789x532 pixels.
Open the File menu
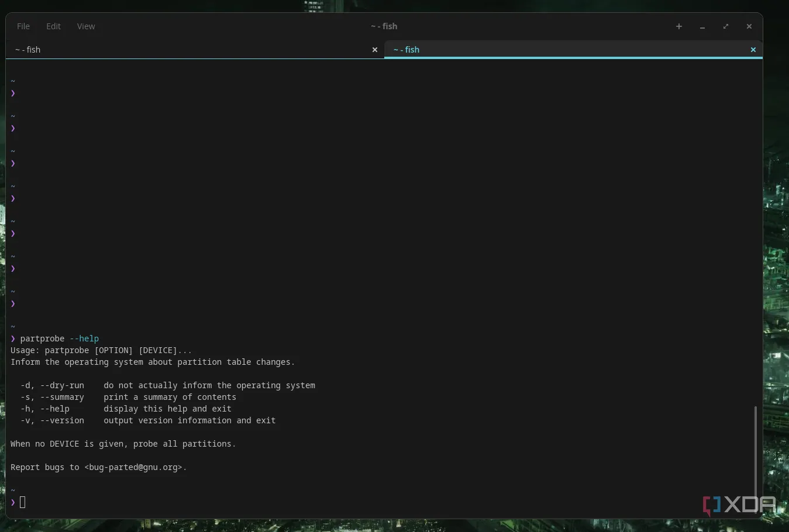pyautogui.click(x=23, y=26)
